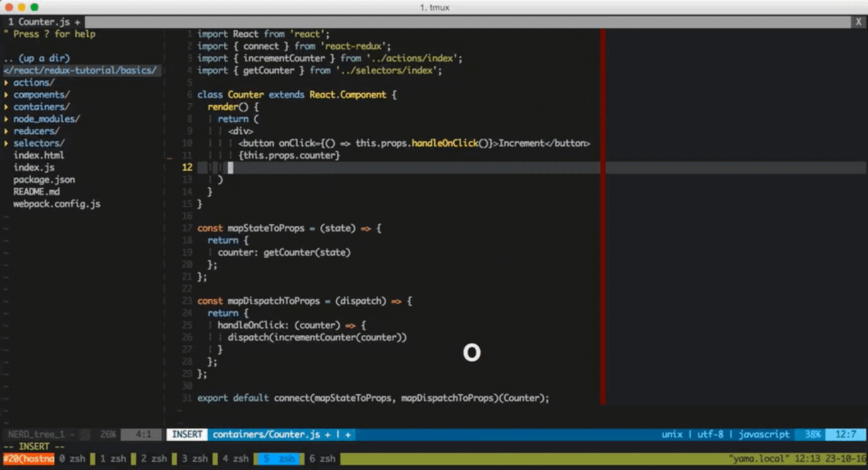The width and height of the screenshot is (868, 470).
Task: Select index.js in NERDTree
Action: coord(34,168)
